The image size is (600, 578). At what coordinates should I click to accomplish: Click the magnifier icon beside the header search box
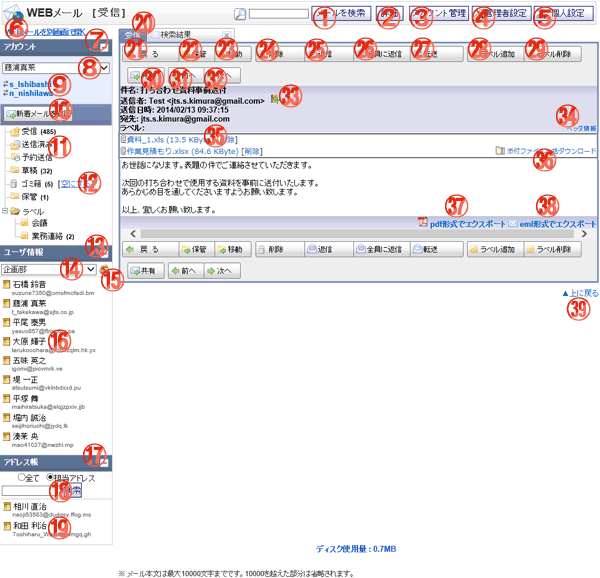point(240,14)
